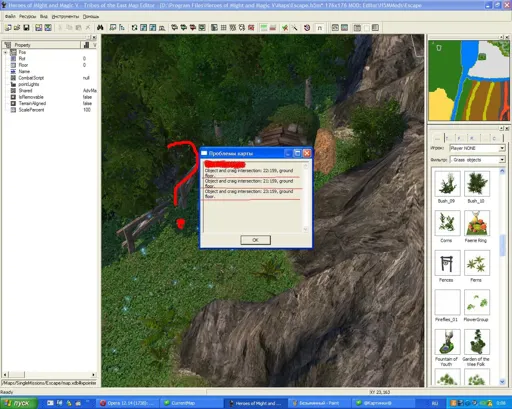
Task: Open the Инструменты menu
Action: 65,16
